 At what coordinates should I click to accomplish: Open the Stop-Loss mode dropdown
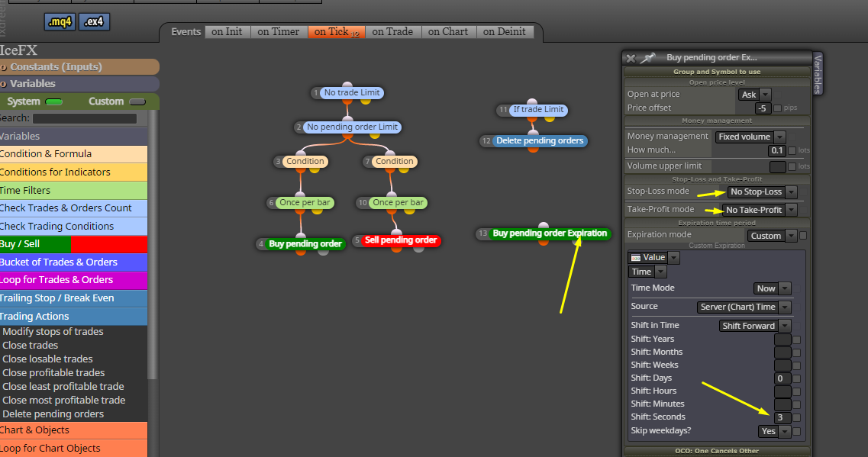763,192
